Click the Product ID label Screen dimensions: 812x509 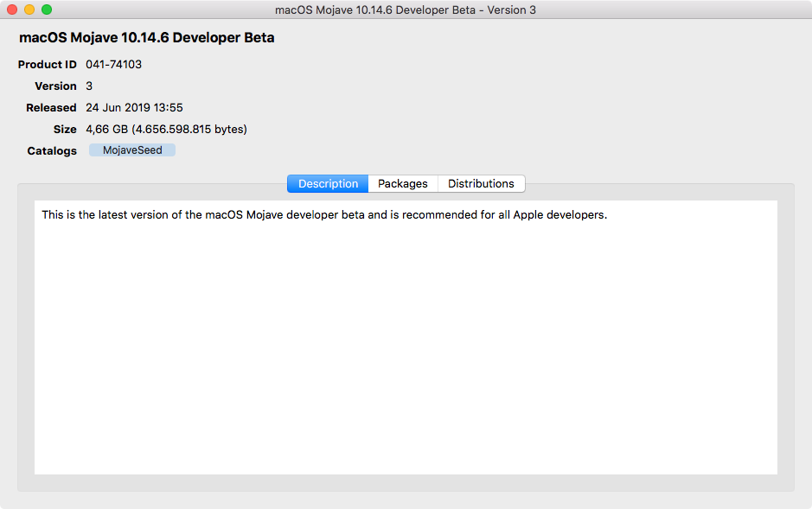(x=47, y=64)
